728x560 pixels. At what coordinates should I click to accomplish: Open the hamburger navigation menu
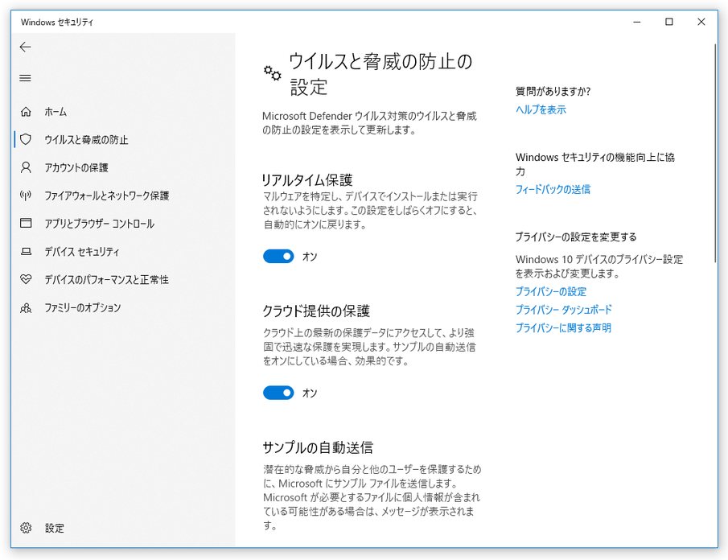(x=26, y=78)
